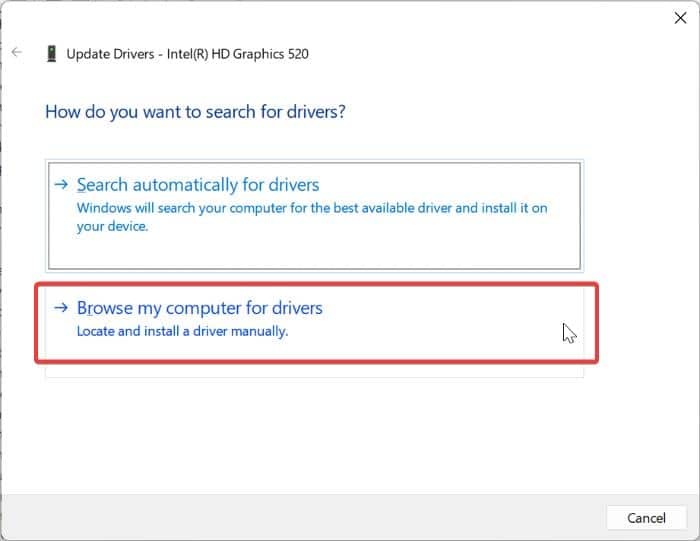Click the Cancel button
700x541 pixels.
coord(646,518)
